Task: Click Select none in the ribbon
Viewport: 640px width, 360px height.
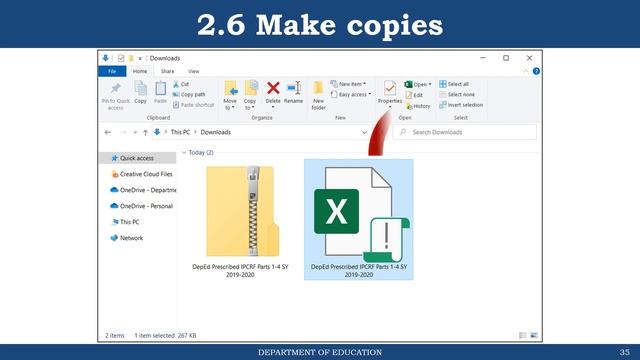Action: click(x=457, y=94)
